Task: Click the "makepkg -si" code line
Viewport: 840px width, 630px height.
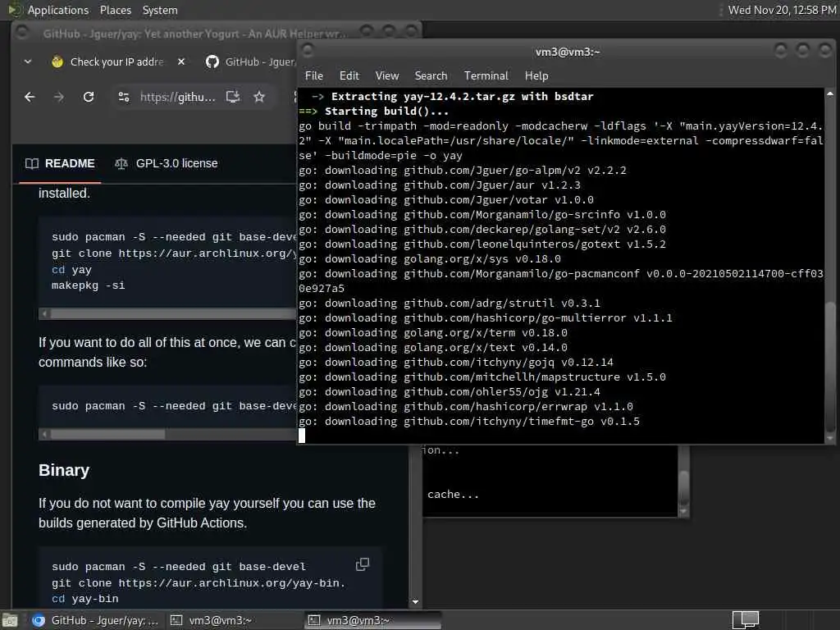Action: pyautogui.click(x=89, y=285)
